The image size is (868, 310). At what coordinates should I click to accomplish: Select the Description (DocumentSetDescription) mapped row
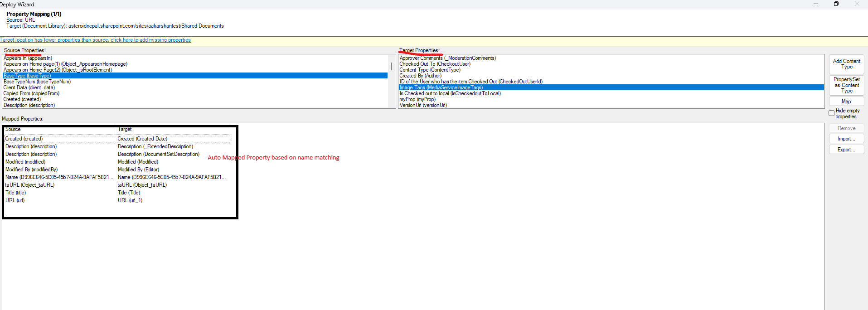pos(117,154)
